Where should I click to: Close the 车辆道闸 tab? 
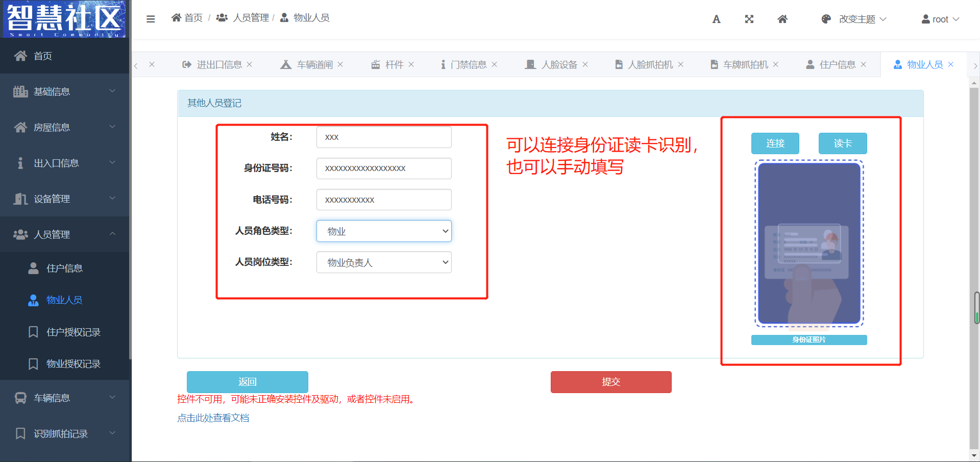340,64
